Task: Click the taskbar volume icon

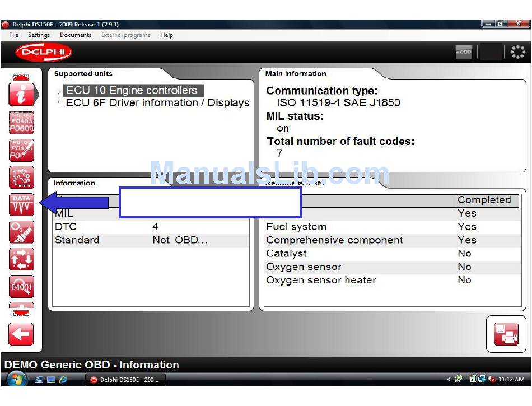Action: point(491,379)
